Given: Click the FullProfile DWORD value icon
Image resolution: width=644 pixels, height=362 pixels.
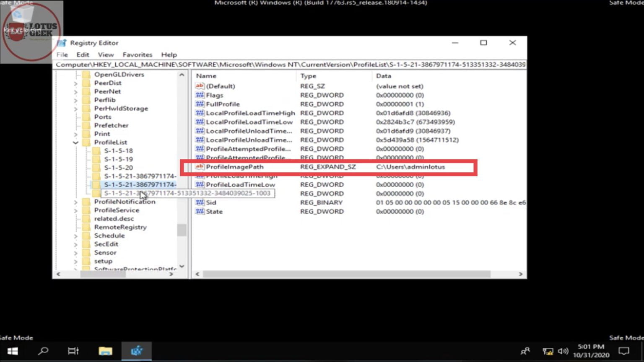Looking at the screenshot, I should coord(200,104).
